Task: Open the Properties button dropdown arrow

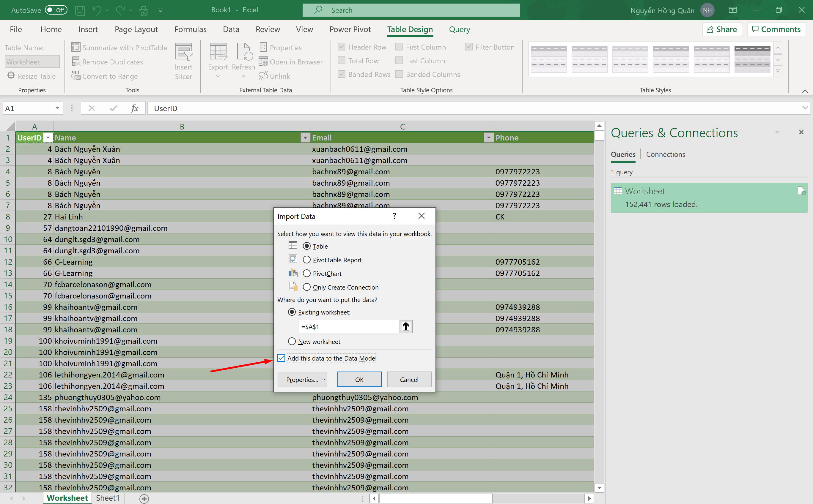Action: point(324,379)
